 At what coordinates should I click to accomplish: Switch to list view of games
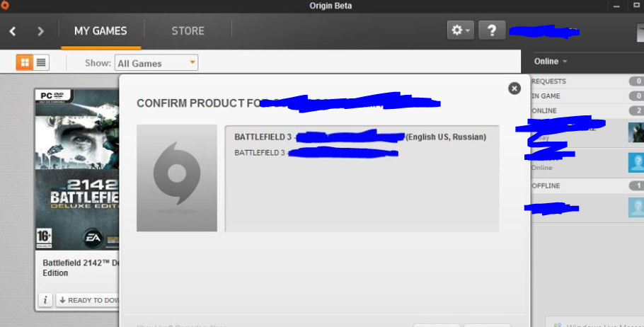(x=41, y=62)
